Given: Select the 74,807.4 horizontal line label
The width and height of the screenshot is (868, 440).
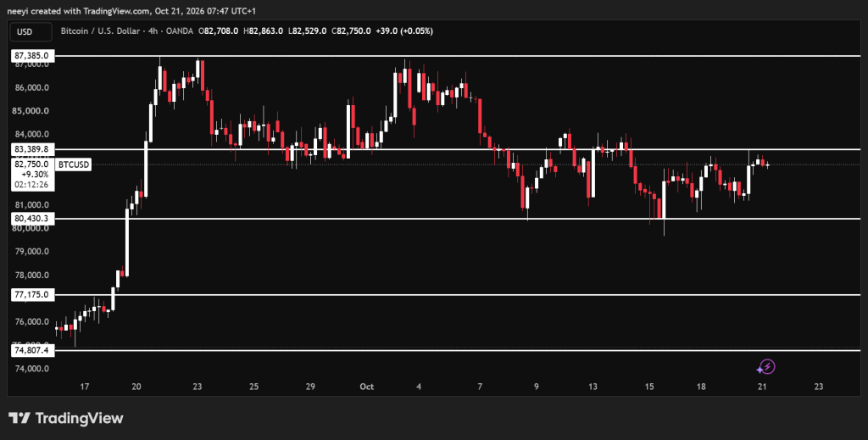Looking at the screenshot, I should tap(33, 350).
